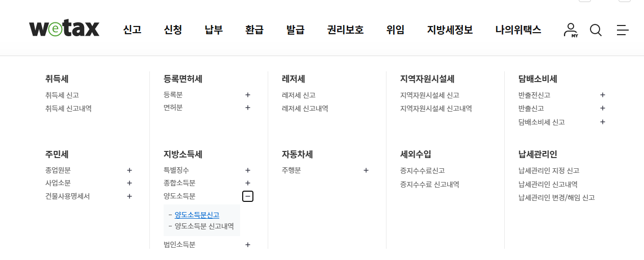Expand the 반출전신고 plus icon
644x260 pixels.
(x=603, y=95)
